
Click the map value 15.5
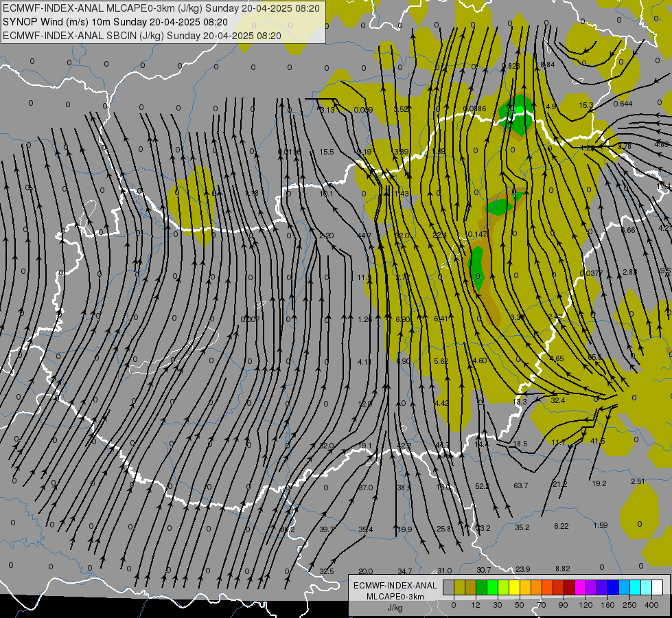(x=326, y=152)
